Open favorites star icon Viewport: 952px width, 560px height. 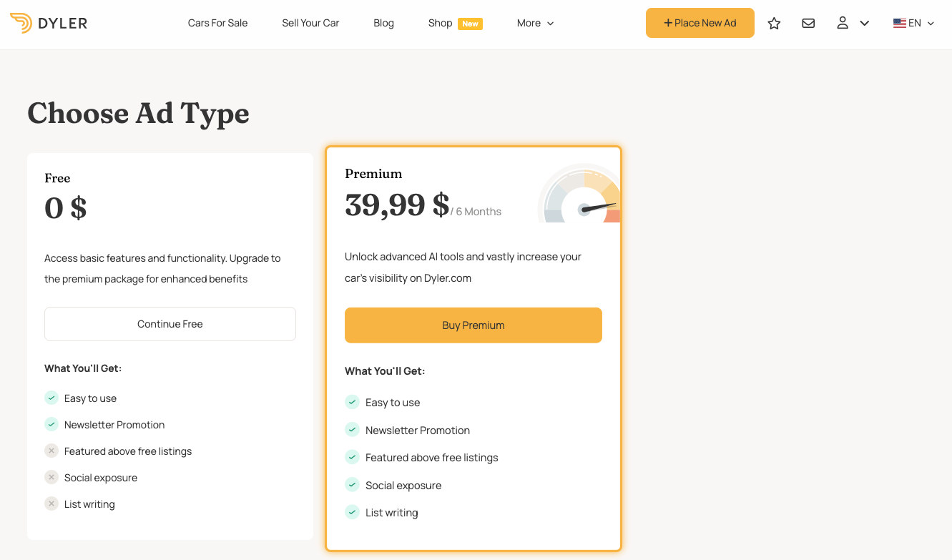pyautogui.click(x=774, y=24)
